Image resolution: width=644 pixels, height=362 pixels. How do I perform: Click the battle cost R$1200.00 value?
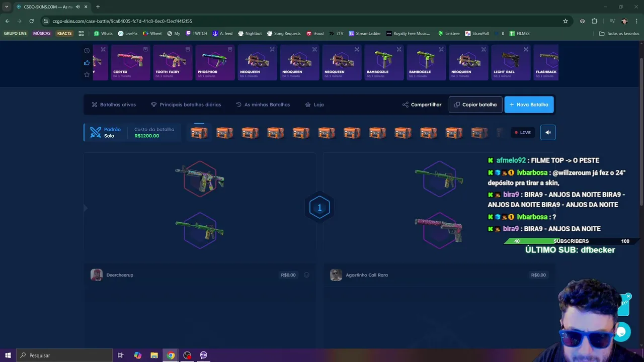[x=147, y=136]
